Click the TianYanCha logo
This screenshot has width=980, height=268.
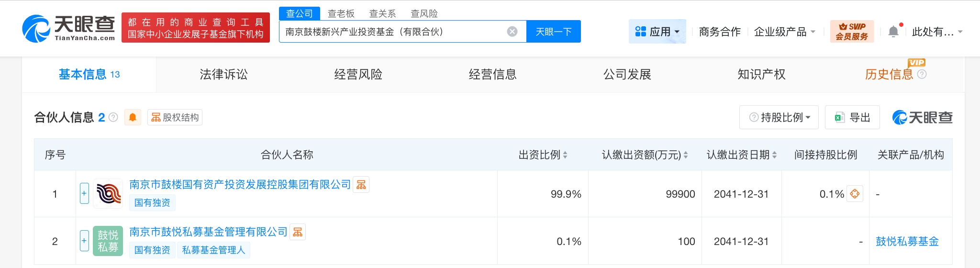point(68,28)
